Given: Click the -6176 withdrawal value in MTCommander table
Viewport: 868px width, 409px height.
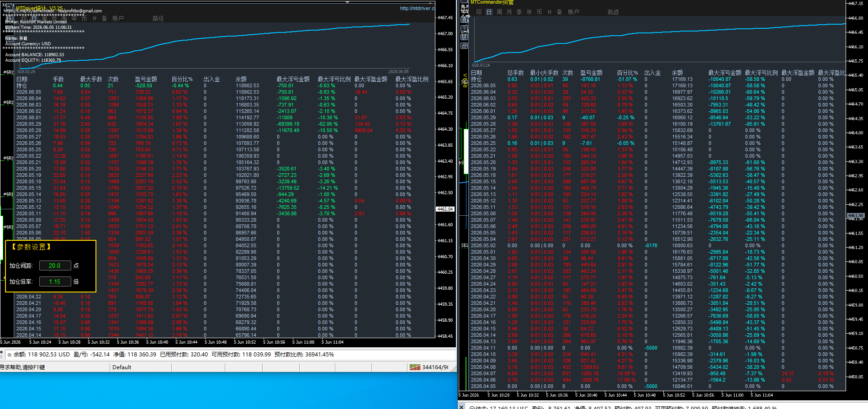Looking at the screenshot, I should (651, 245).
